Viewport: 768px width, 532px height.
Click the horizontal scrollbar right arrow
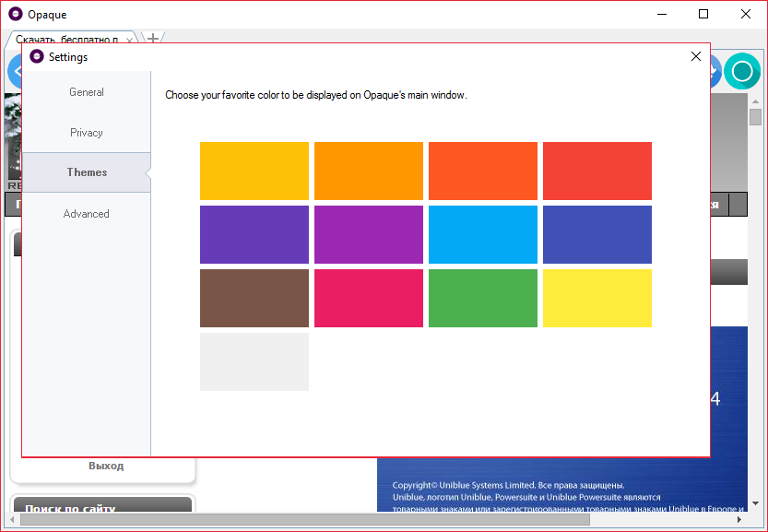pos(739,519)
